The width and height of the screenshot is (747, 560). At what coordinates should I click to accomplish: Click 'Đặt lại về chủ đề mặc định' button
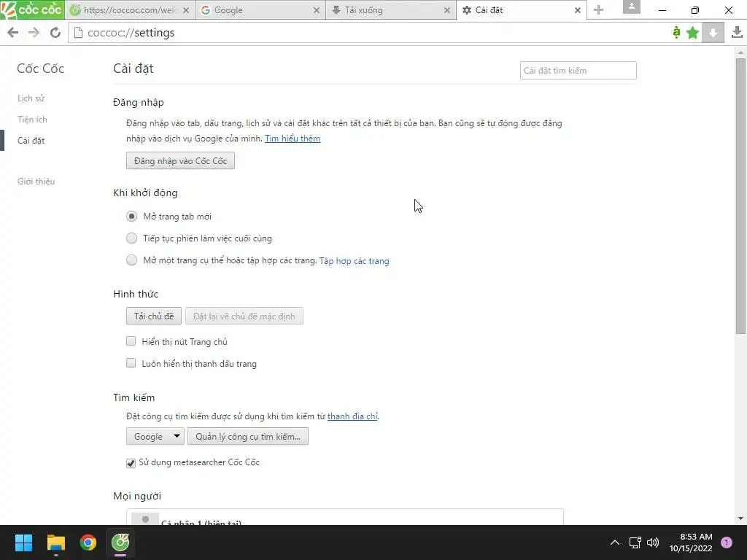[x=244, y=316]
